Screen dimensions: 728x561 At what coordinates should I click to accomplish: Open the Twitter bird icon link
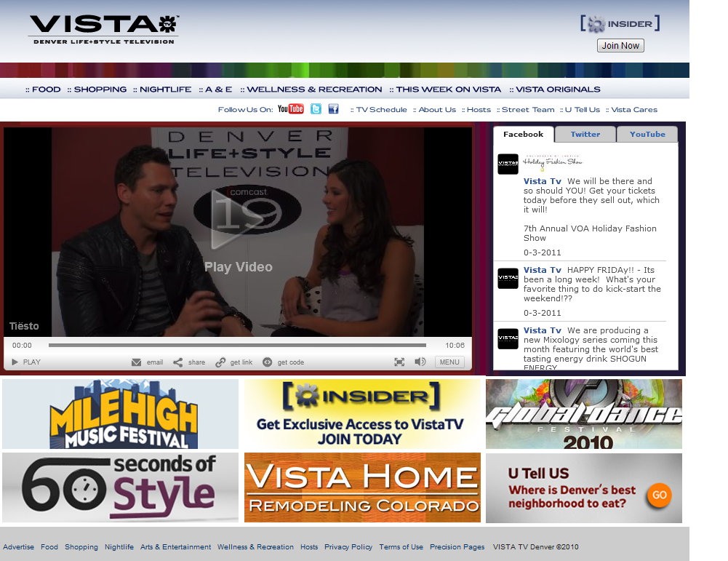click(316, 109)
